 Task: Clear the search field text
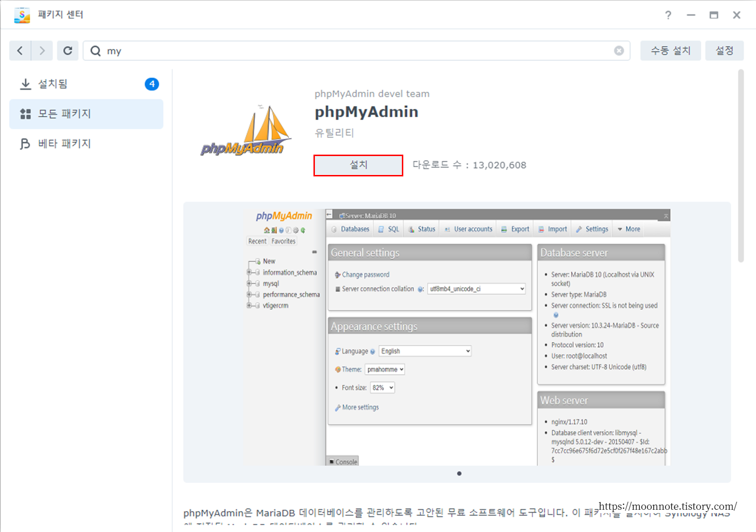coord(619,51)
